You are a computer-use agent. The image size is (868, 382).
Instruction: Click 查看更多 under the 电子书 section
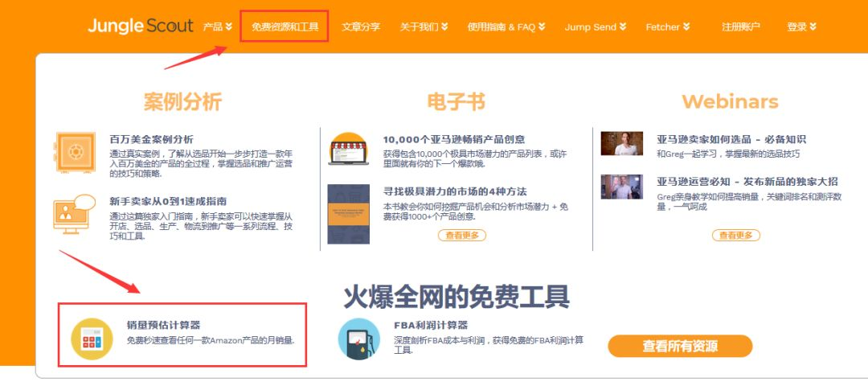click(461, 235)
